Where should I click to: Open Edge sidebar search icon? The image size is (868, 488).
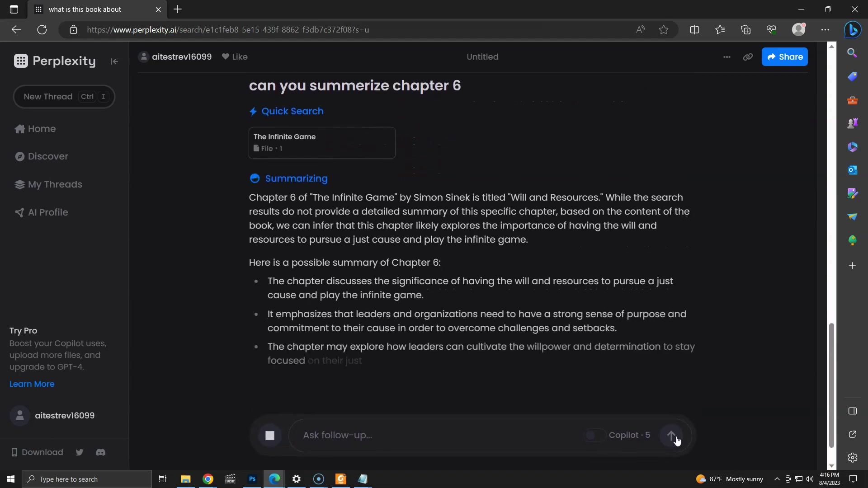click(852, 53)
